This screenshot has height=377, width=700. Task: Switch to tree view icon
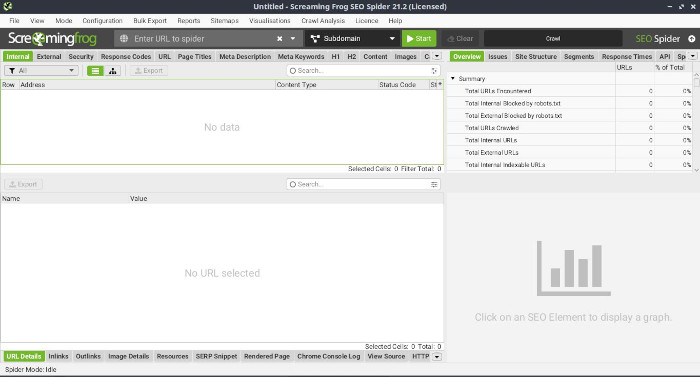point(112,71)
